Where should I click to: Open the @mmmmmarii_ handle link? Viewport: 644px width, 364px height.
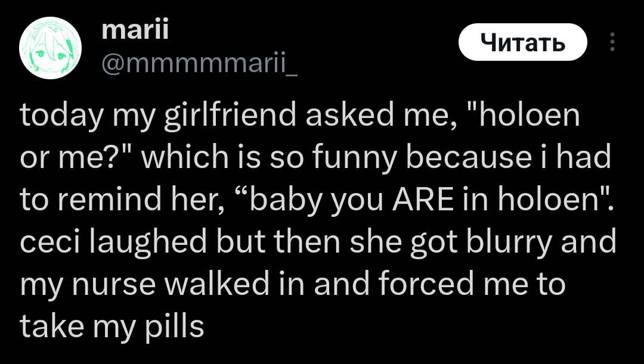199,63
